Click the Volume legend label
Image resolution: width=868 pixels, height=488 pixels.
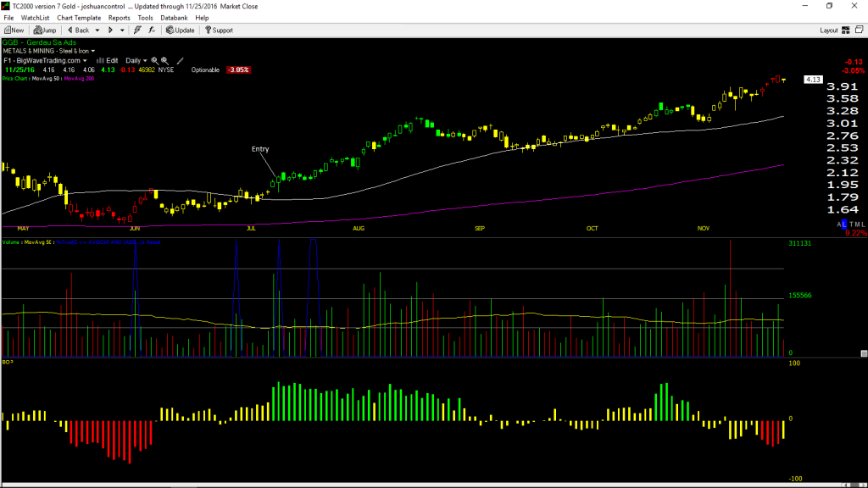12,242
